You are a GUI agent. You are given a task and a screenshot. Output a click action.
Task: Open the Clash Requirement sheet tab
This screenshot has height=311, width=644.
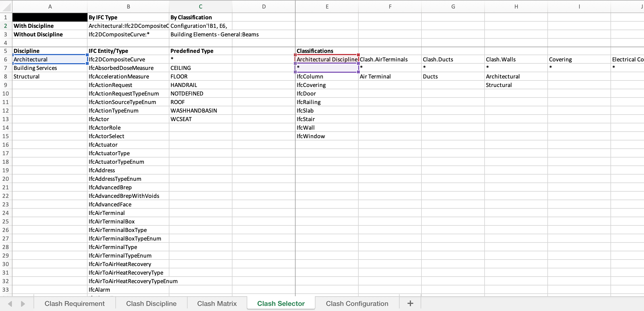[x=74, y=303]
